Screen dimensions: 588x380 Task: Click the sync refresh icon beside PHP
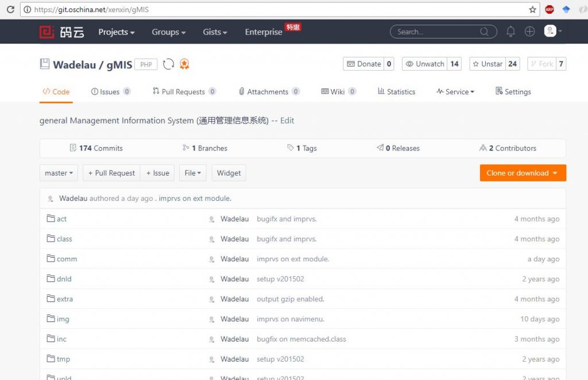pos(168,64)
